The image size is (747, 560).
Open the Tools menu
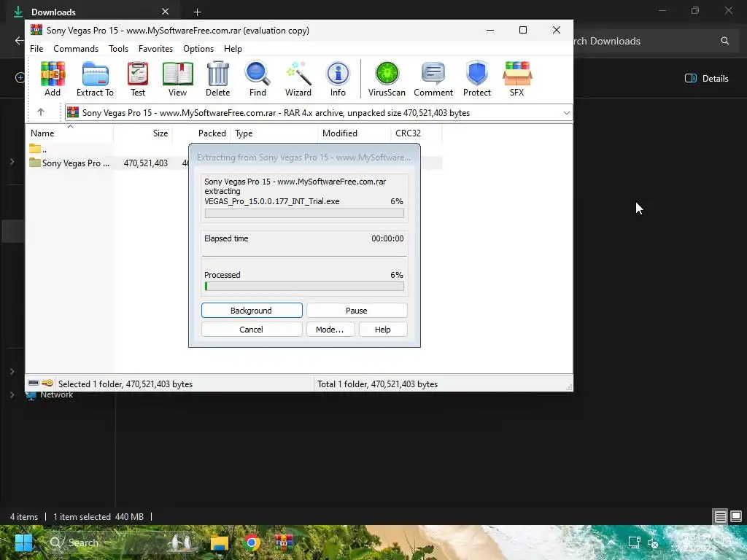pyautogui.click(x=118, y=49)
